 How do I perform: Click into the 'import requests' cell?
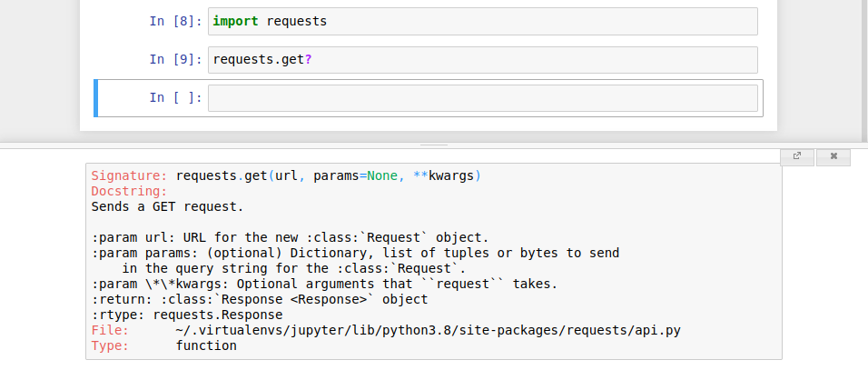[x=483, y=22]
